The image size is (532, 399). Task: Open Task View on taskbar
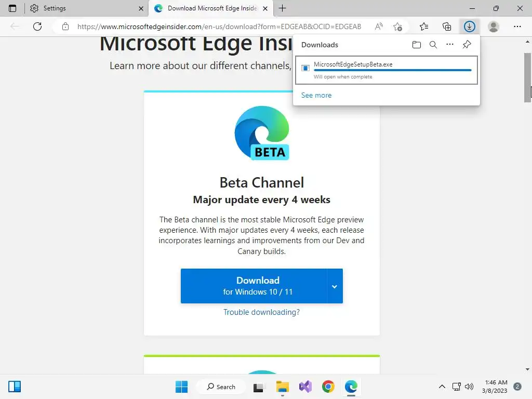[x=259, y=387]
